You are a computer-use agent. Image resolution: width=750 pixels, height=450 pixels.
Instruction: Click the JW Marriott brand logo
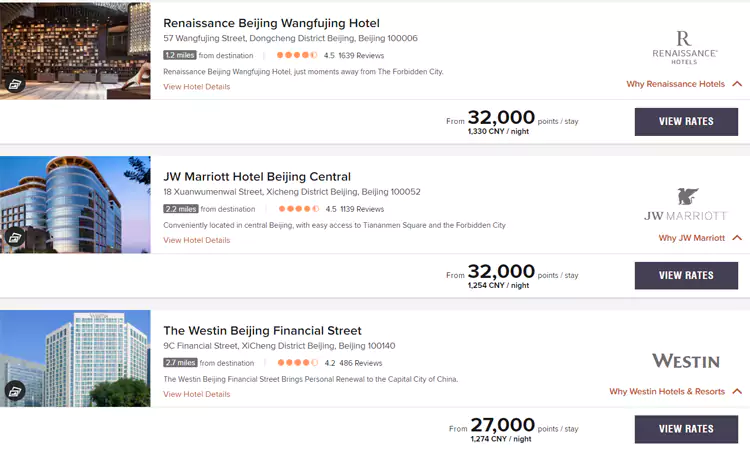coord(685,204)
